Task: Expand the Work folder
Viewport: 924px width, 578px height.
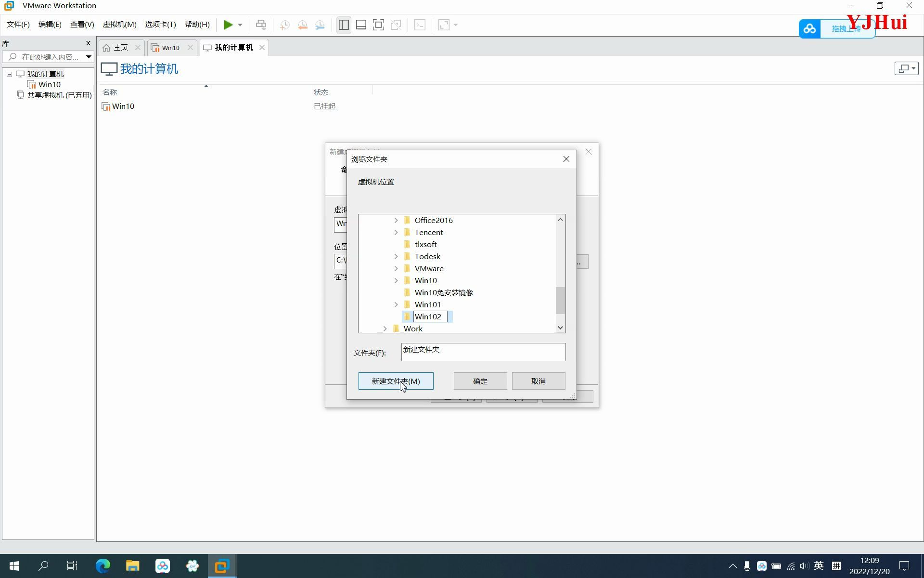Action: click(x=385, y=329)
